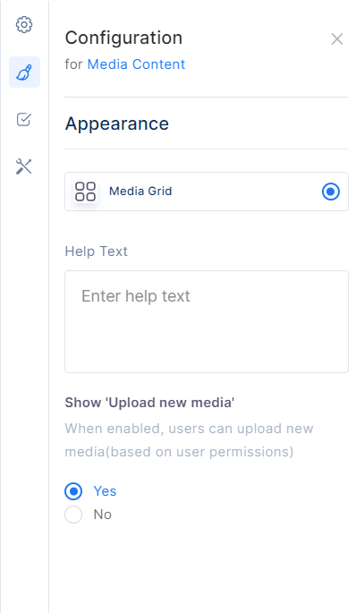Click the Configuration panel title

coord(123,38)
